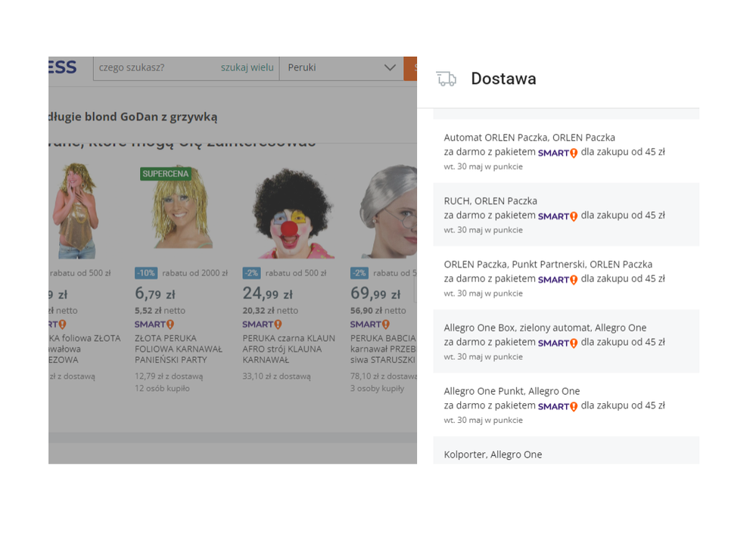Viewport: 756px width, 534px height.
Task: Click SMART! logo in Automat ORLEN Paczka row
Action: pos(558,153)
